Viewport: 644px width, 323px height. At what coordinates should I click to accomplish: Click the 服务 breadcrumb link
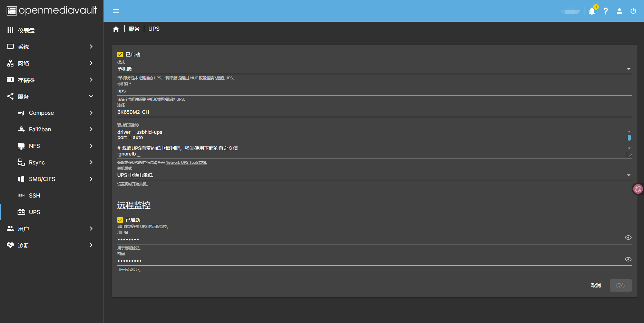pos(134,29)
